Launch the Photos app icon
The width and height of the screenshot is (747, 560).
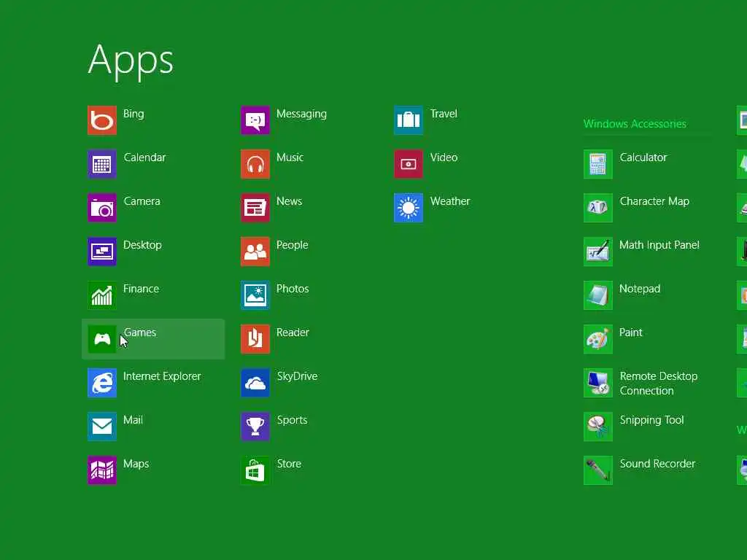point(255,295)
